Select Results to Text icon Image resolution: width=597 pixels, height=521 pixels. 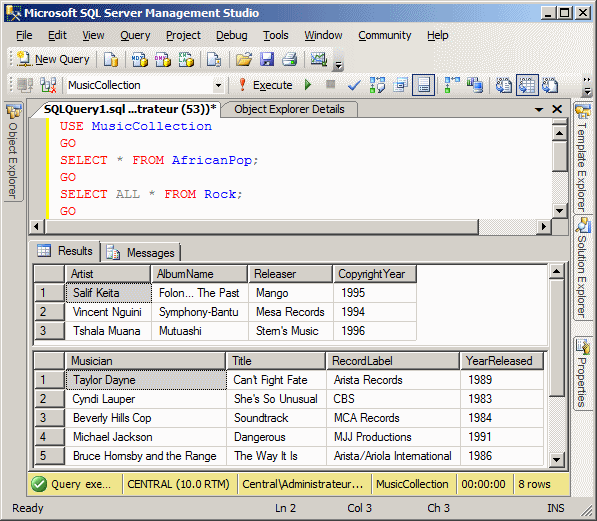[x=503, y=85]
